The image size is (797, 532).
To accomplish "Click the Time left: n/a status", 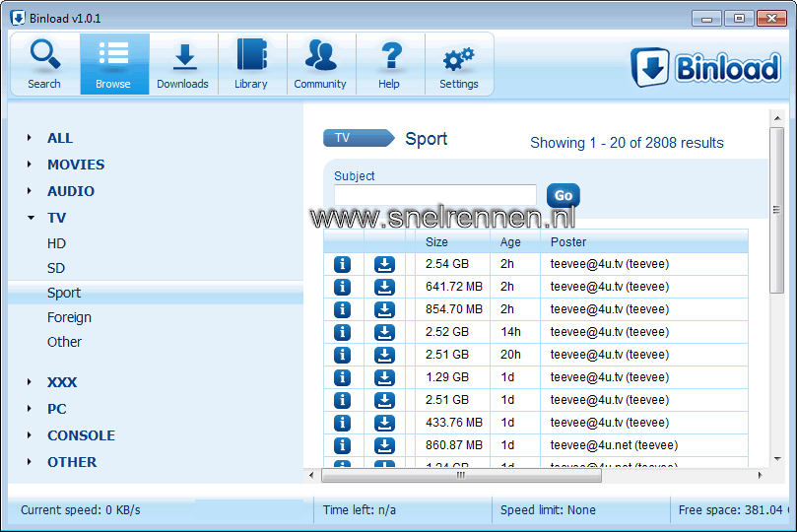I will [x=360, y=509].
